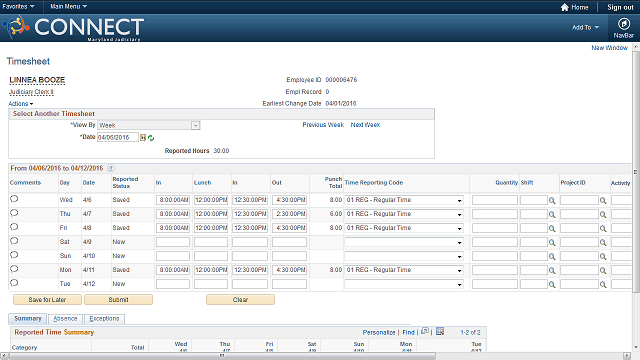Screen dimensions: 640x360
Task: Submit the timesheet
Action: [x=118, y=300]
